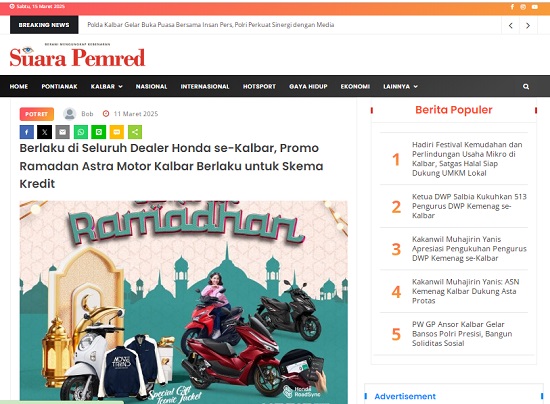Share article via yellow SMS icon

[x=117, y=132]
